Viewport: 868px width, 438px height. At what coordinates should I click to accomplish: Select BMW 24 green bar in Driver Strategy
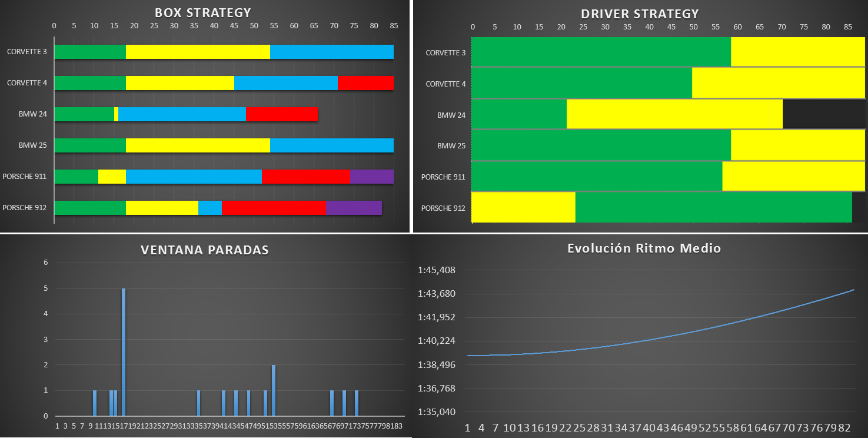(519, 114)
